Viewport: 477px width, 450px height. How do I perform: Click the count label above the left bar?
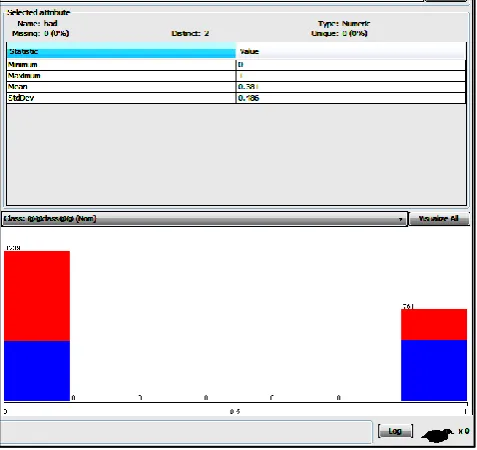pos(13,248)
